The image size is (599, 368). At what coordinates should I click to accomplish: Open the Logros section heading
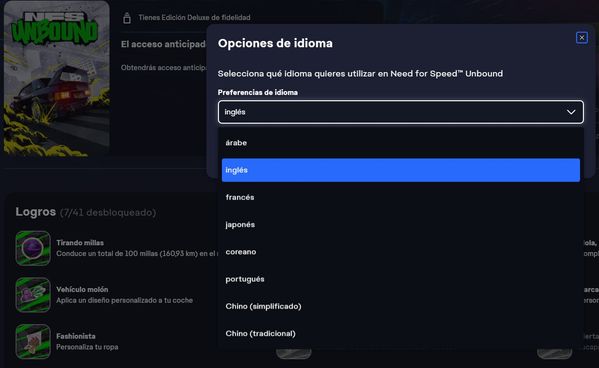pos(36,212)
